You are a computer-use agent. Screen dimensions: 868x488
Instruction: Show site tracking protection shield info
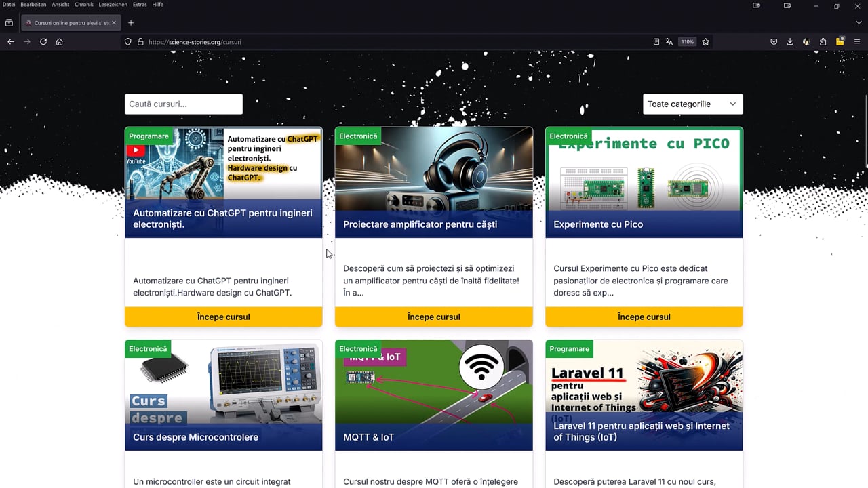[x=127, y=41]
